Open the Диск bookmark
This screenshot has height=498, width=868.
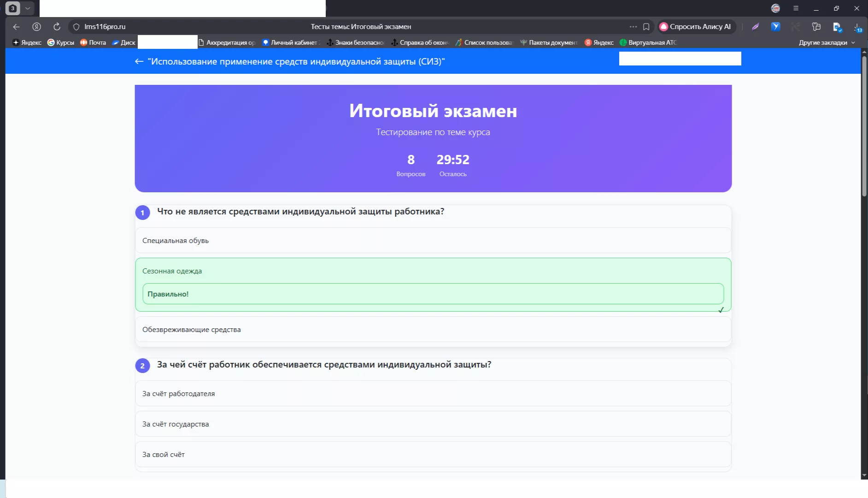coord(124,42)
